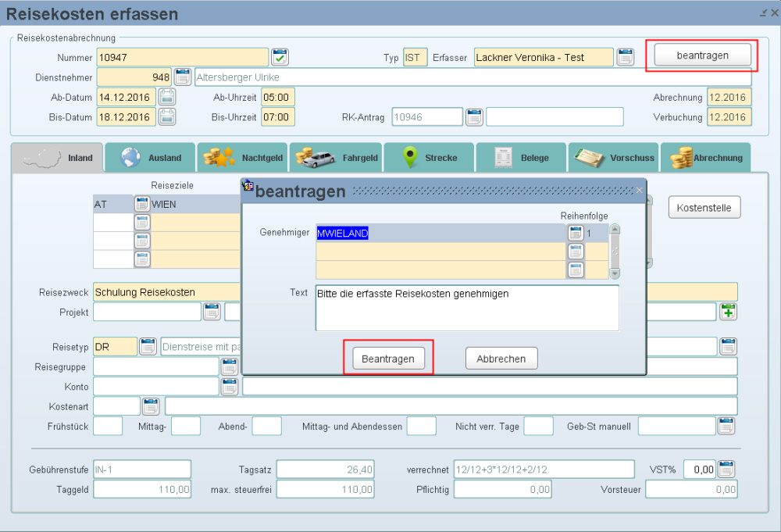Click the green checkmark icon beside Nummer
Viewport: 781px width, 532px height.
(x=280, y=57)
